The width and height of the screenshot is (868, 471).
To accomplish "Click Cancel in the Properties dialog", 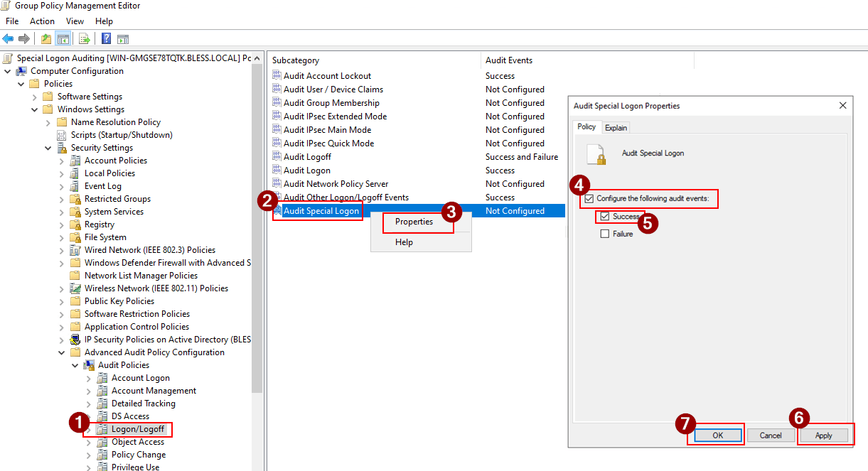I will point(771,435).
